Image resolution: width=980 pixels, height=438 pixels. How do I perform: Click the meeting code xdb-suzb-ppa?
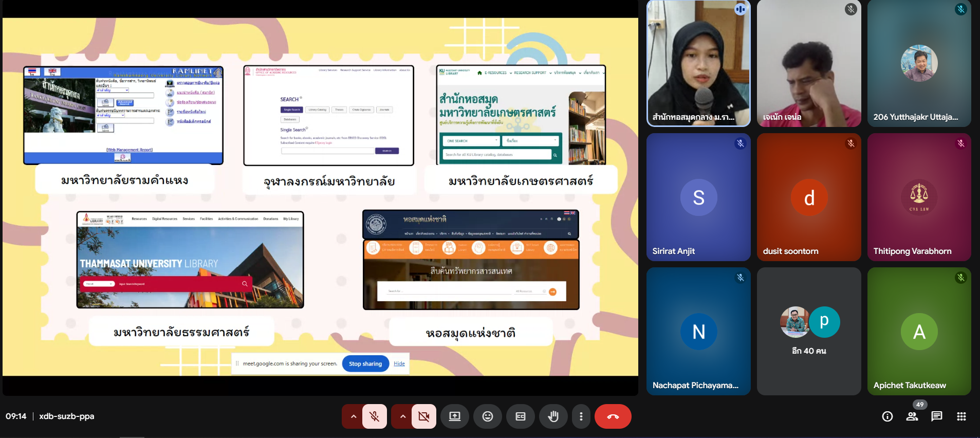67,416
